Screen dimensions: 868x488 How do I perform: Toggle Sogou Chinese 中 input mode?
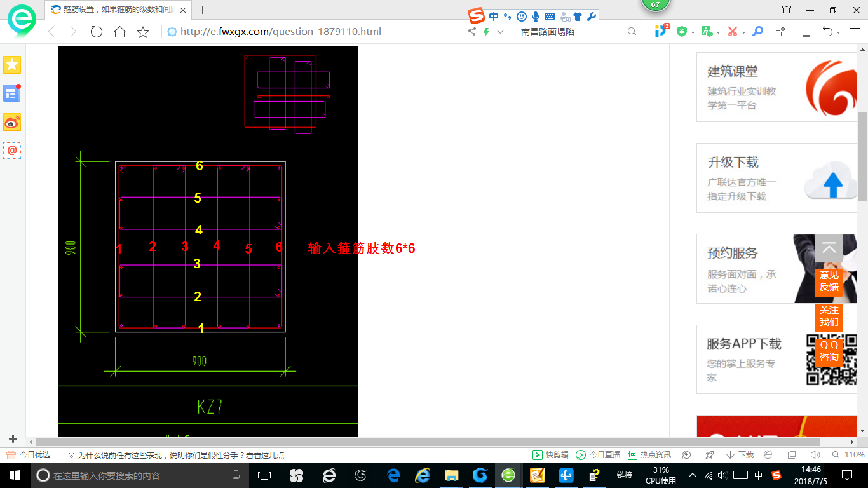[494, 17]
